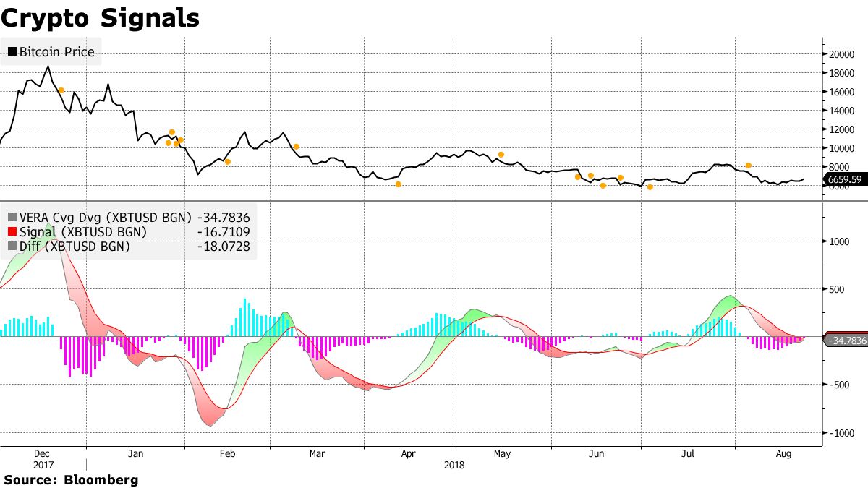The height and width of the screenshot is (488, 868).
Task: Click the -34.7836 indicator tag on right axis
Action: point(846,340)
